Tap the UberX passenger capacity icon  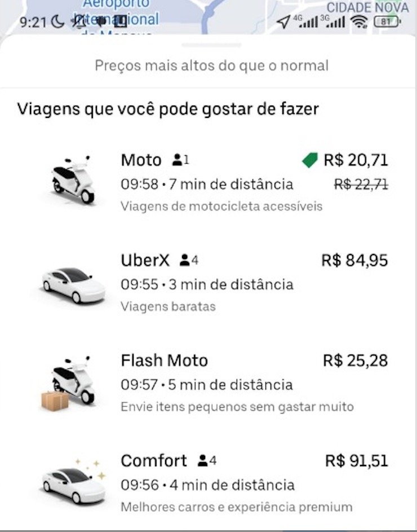pos(189,260)
